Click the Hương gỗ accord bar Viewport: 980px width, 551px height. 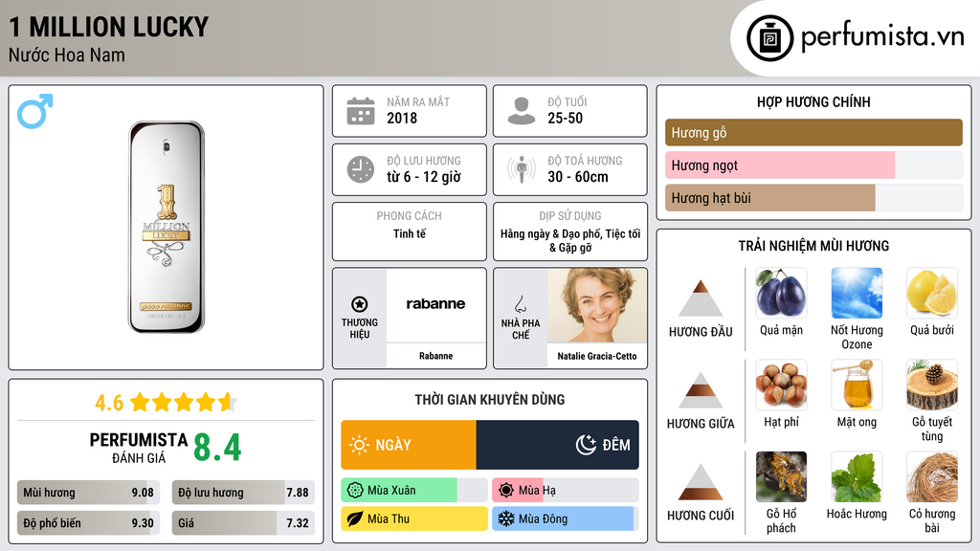[x=813, y=132]
